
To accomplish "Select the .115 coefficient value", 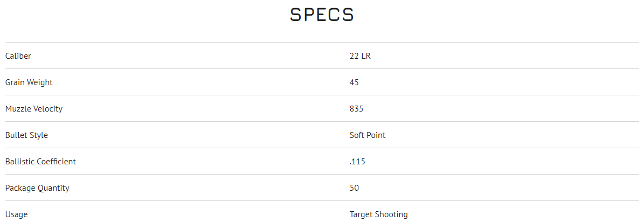I will pyautogui.click(x=357, y=162).
